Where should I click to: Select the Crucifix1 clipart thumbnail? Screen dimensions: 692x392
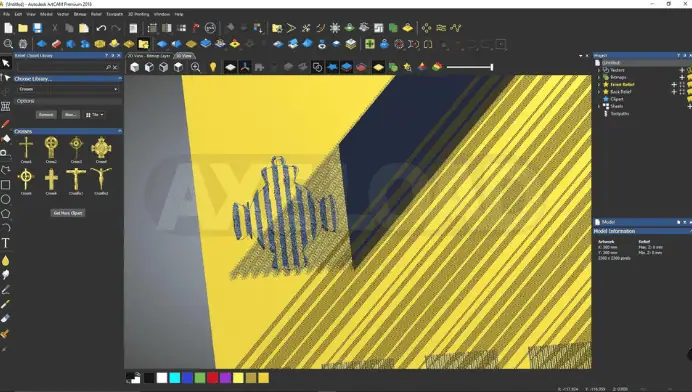(76, 181)
